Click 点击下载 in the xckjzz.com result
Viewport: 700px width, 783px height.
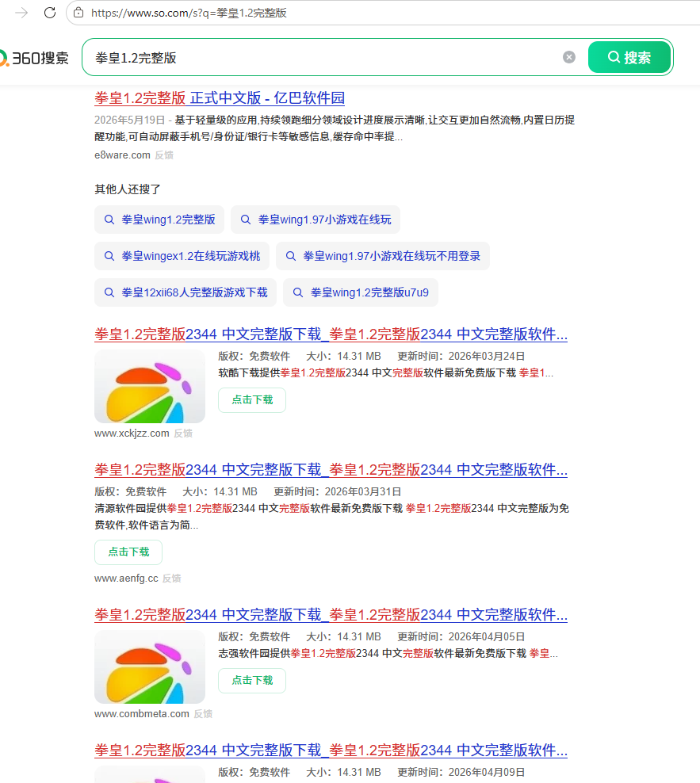[x=252, y=400]
